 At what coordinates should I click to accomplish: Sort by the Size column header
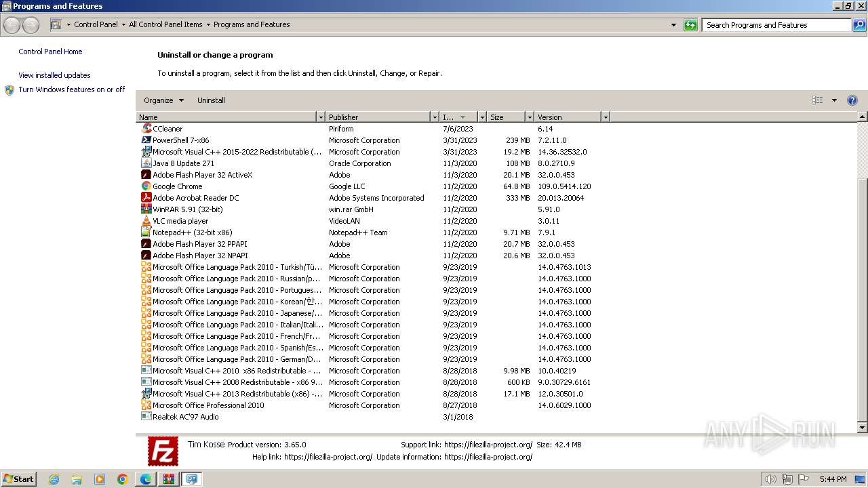coord(507,117)
